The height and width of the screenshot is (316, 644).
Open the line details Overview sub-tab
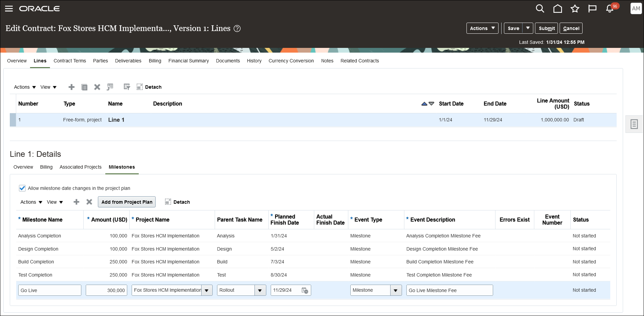[23, 167]
